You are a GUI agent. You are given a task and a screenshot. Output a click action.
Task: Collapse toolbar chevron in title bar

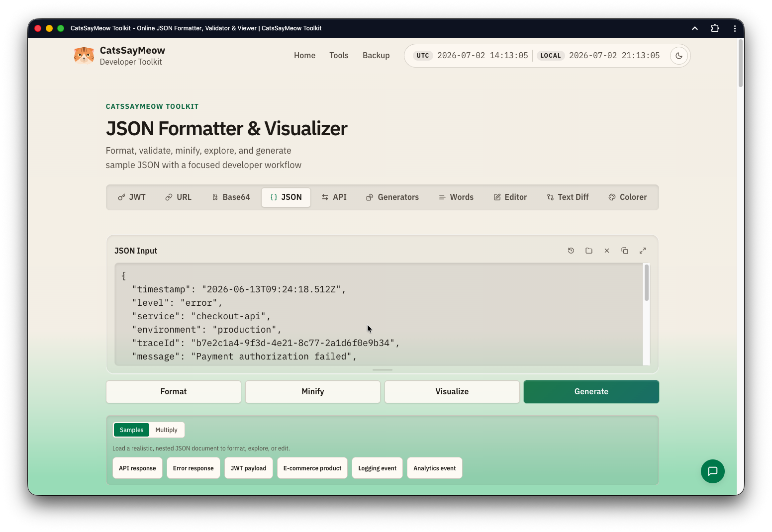click(x=695, y=28)
